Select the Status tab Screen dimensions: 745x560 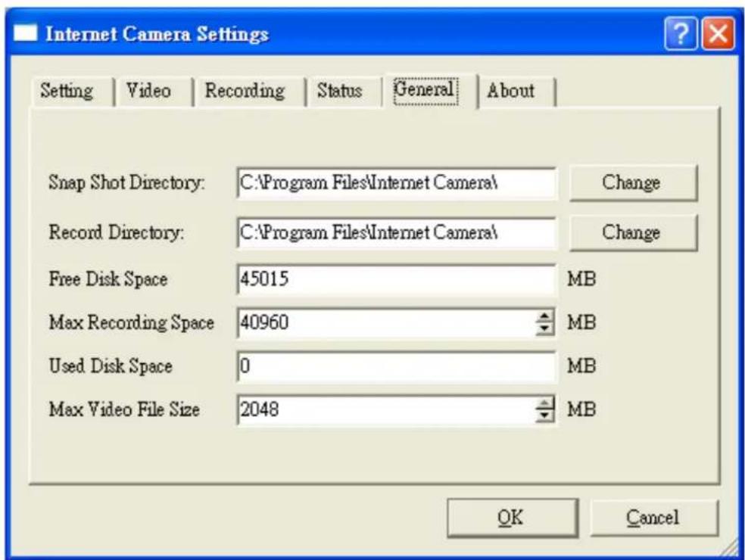click(x=343, y=91)
